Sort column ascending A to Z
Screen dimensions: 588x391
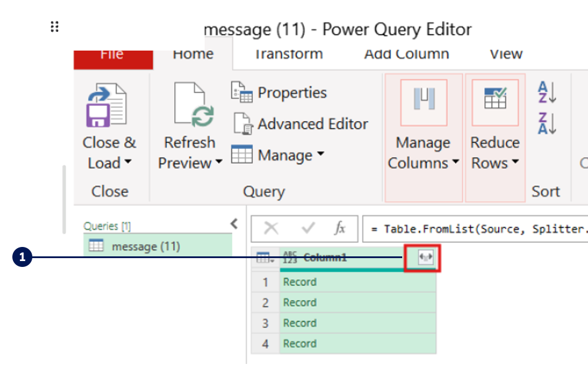547,93
